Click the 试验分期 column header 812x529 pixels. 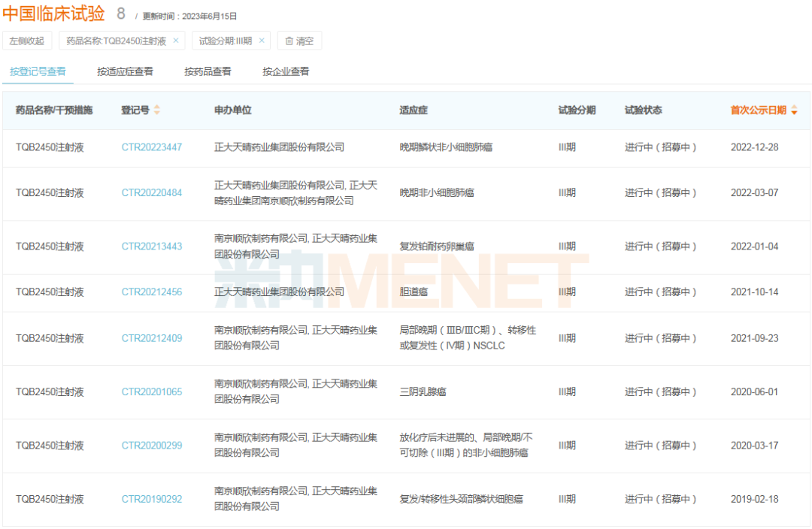pos(577,110)
